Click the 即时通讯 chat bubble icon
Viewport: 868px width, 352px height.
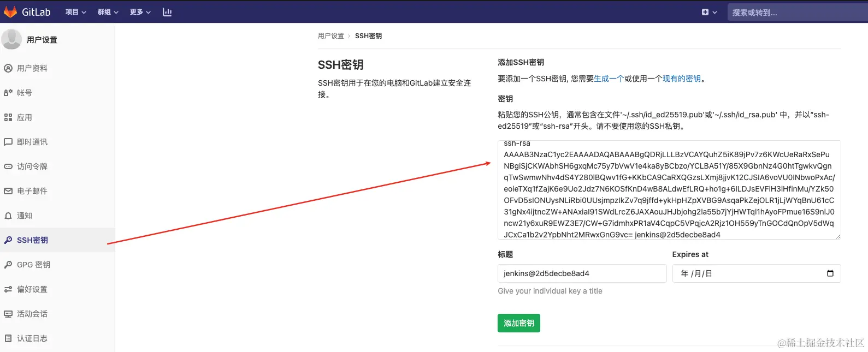coord(8,142)
